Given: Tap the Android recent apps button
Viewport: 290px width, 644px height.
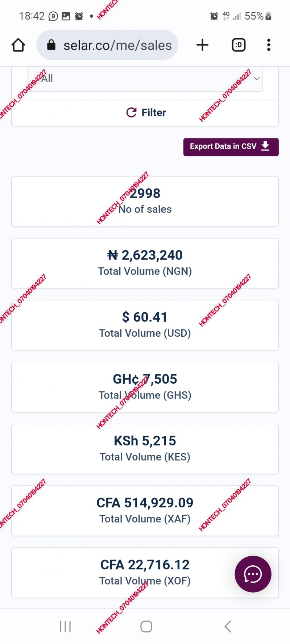Looking at the screenshot, I should tap(65, 627).
